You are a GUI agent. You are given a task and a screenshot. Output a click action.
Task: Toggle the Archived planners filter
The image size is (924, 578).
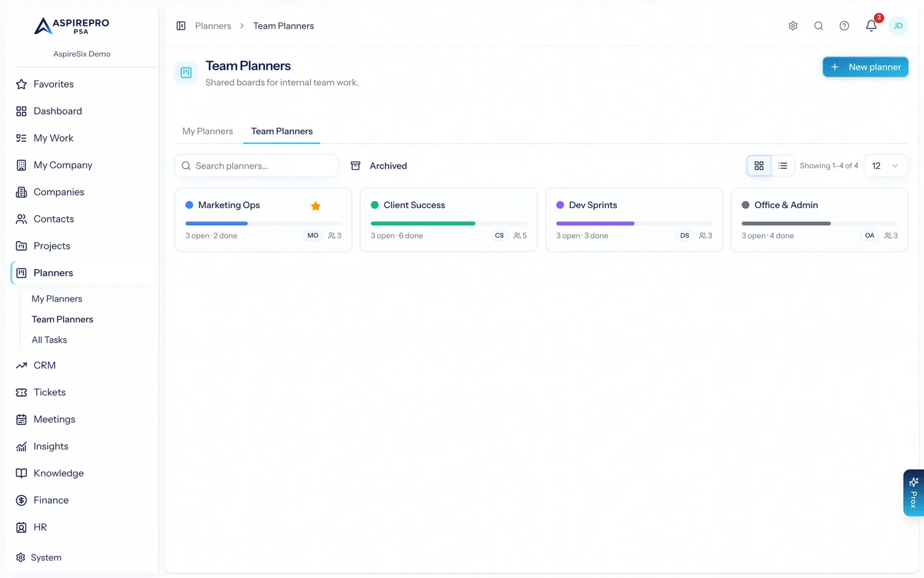(379, 166)
